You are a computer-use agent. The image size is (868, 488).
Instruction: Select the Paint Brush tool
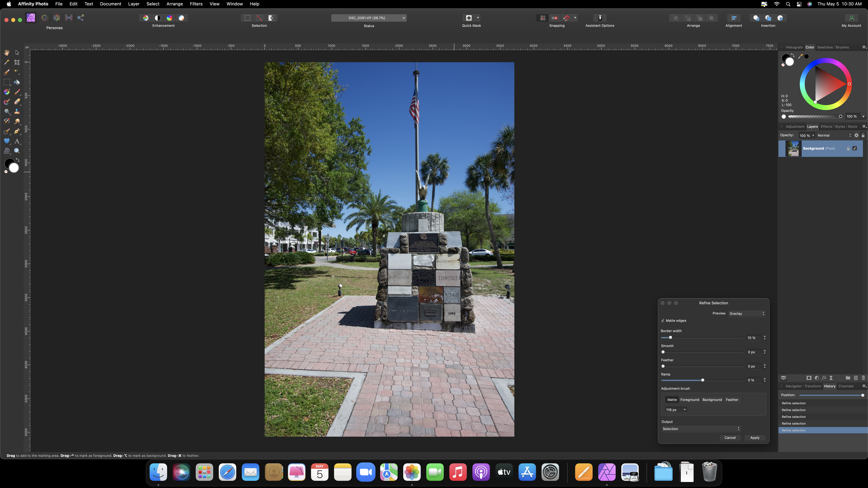(17, 92)
